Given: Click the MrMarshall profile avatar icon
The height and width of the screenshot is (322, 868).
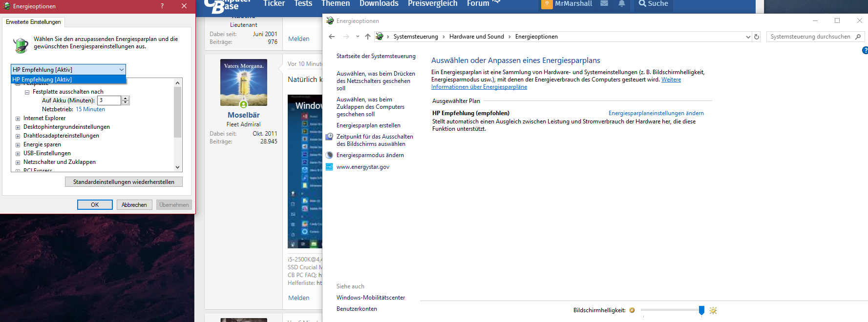Looking at the screenshot, I should [x=547, y=4].
